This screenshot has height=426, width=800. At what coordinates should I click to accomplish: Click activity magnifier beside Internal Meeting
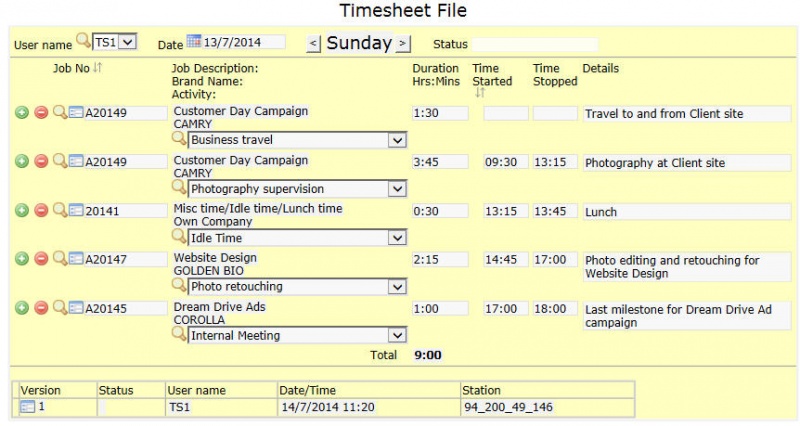tap(179, 333)
